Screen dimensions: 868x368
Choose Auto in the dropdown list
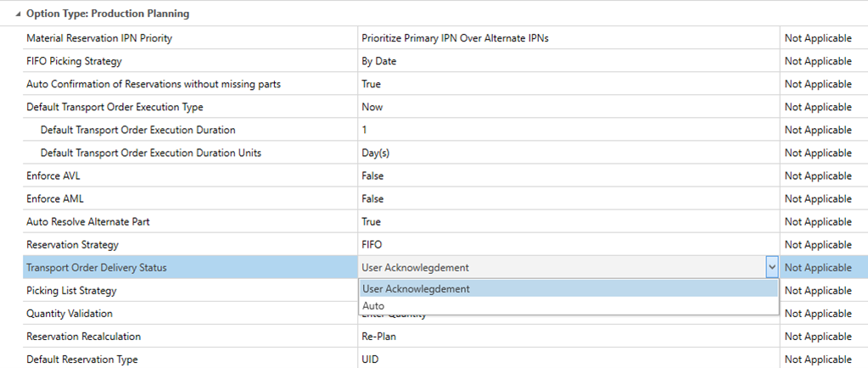373,305
